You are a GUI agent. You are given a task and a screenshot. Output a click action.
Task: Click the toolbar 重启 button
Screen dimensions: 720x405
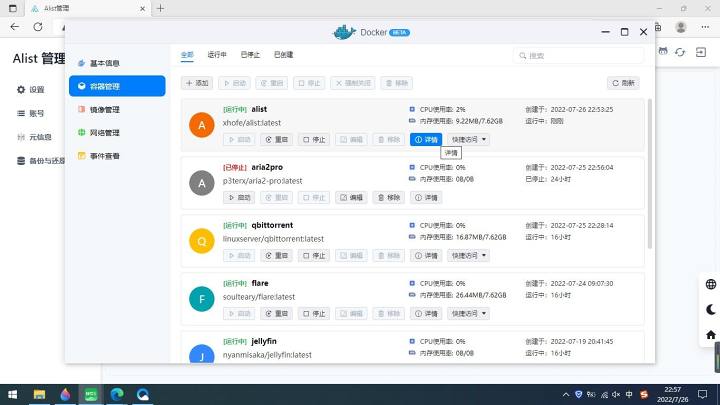tap(272, 83)
